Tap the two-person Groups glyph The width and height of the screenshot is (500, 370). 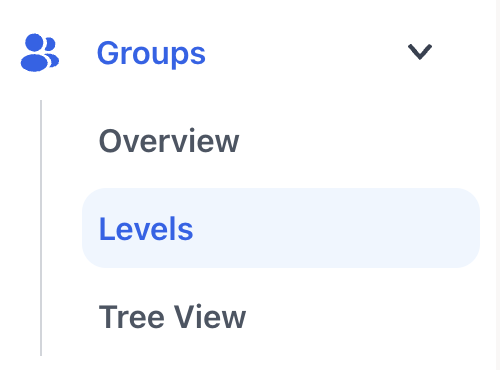40,52
